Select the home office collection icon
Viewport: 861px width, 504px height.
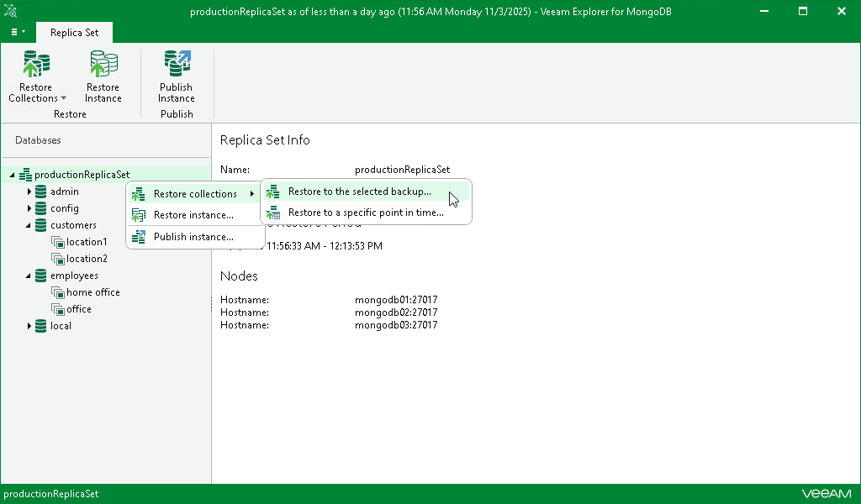58,292
